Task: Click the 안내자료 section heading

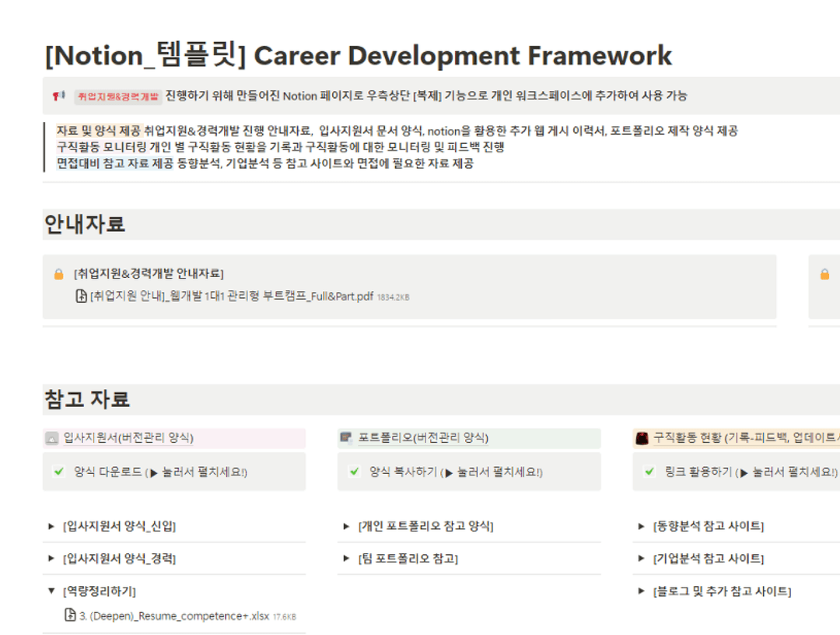Action: click(x=85, y=224)
